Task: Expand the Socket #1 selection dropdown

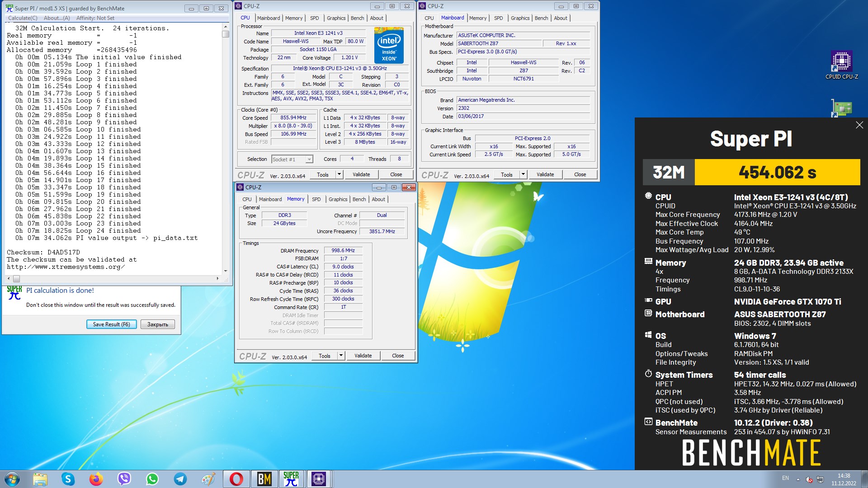Action: point(309,160)
